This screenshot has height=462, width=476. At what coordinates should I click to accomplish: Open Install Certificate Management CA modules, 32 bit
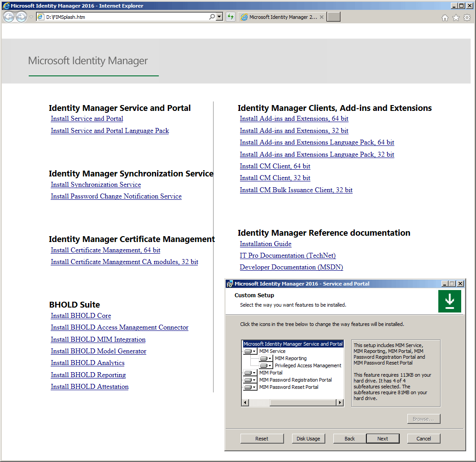pos(124,262)
